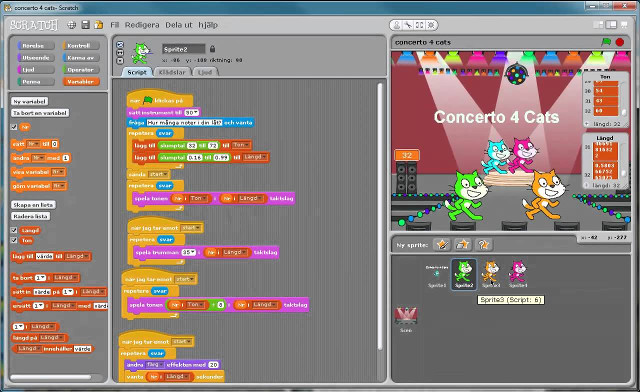The width and height of the screenshot is (640, 392).
Task: Show the Rörelse block category
Action: [x=36, y=46]
